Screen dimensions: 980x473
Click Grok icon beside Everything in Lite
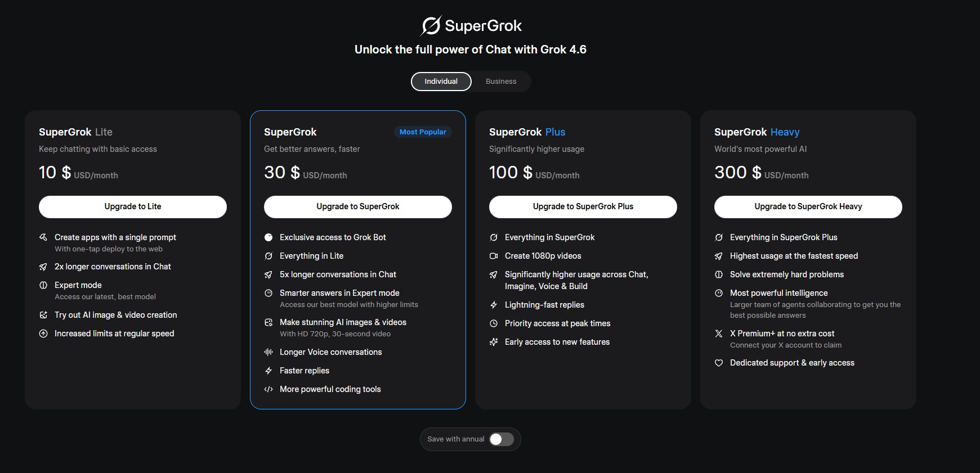269,256
